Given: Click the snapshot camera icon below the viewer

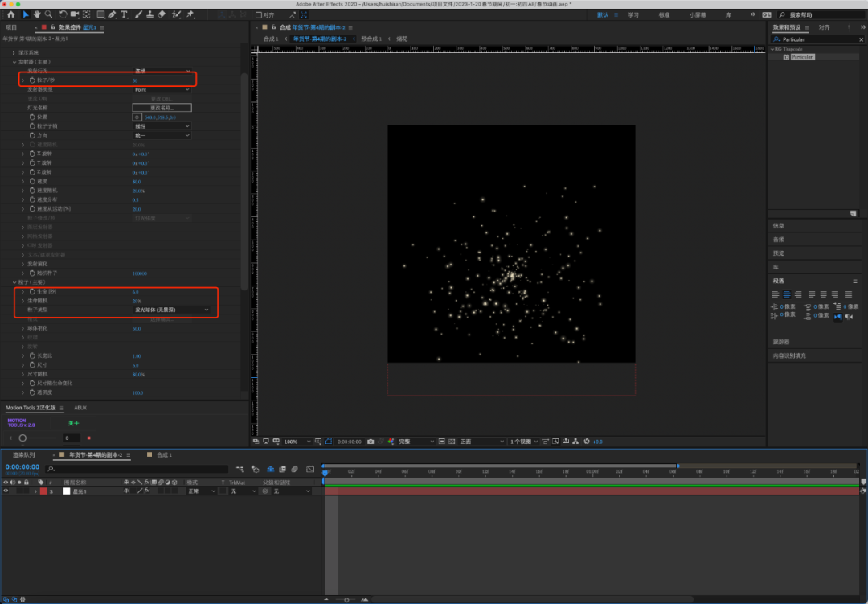Looking at the screenshot, I should pyautogui.click(x=371, y=442).
